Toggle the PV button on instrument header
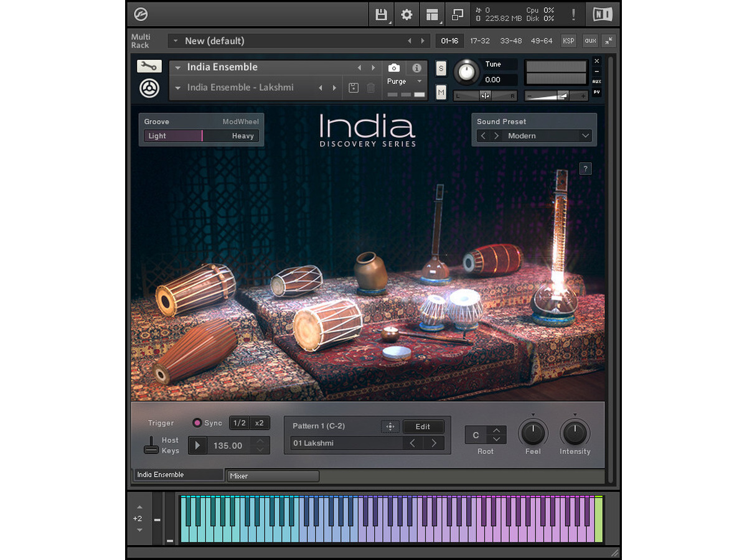Image resolution: width=747 pixels, height=560 pixels. click(x=597, y=92)
